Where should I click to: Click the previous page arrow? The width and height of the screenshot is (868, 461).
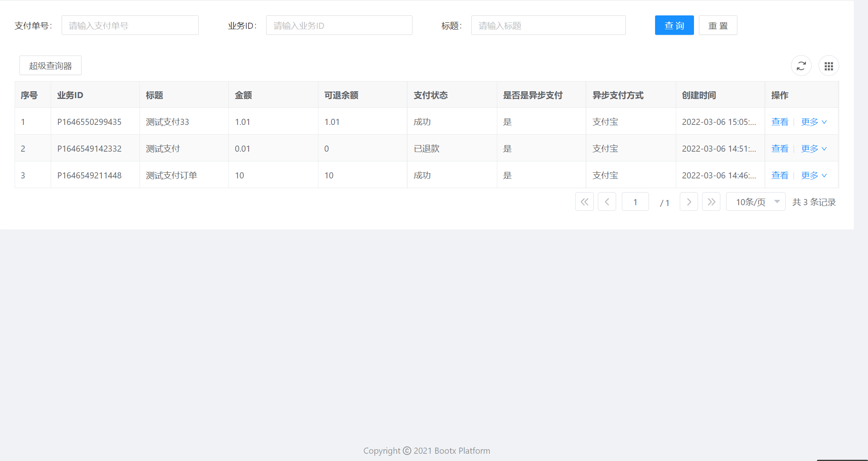(x=607, y=202)
